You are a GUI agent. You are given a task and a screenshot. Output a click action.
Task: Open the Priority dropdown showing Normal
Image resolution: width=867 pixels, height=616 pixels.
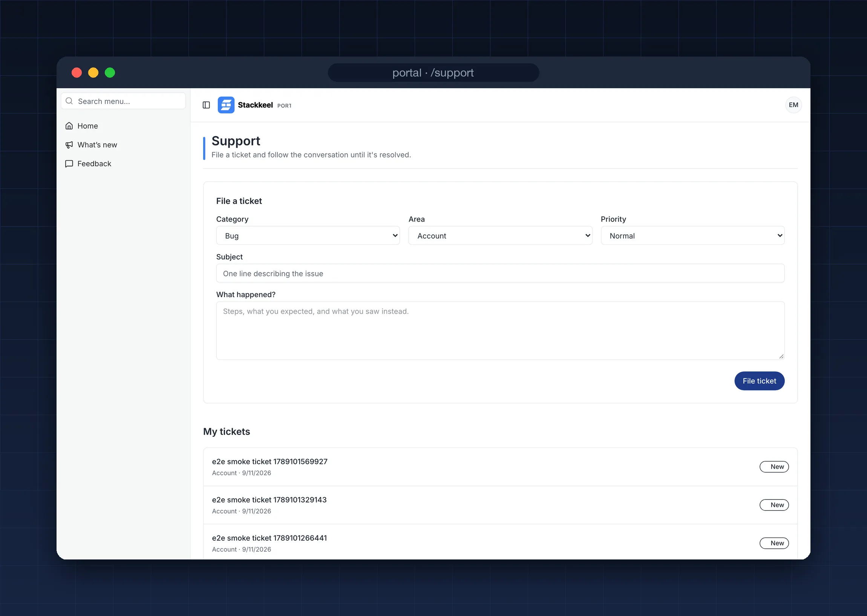[x=692, y=236]
